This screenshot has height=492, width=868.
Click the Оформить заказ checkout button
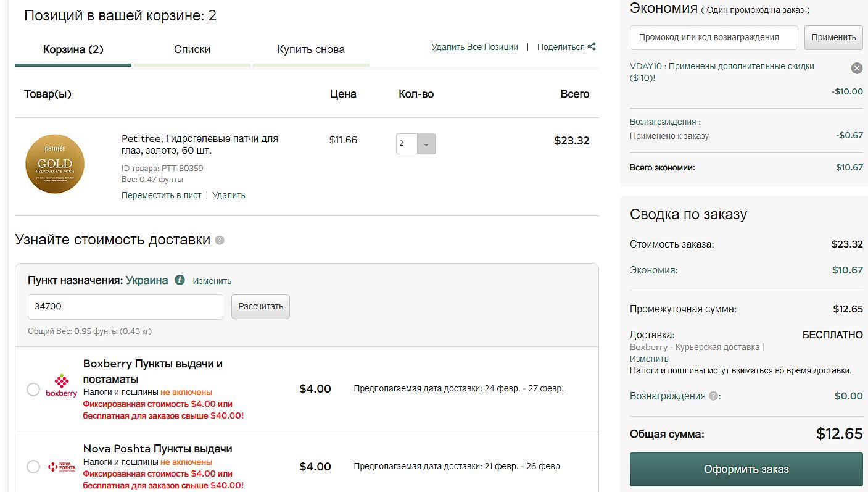(746, 469)
